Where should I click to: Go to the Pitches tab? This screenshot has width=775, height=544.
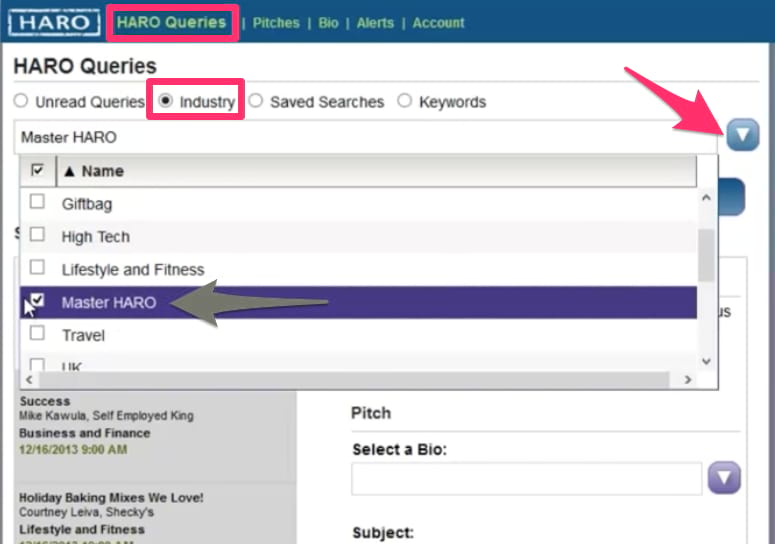click(276, 23)
